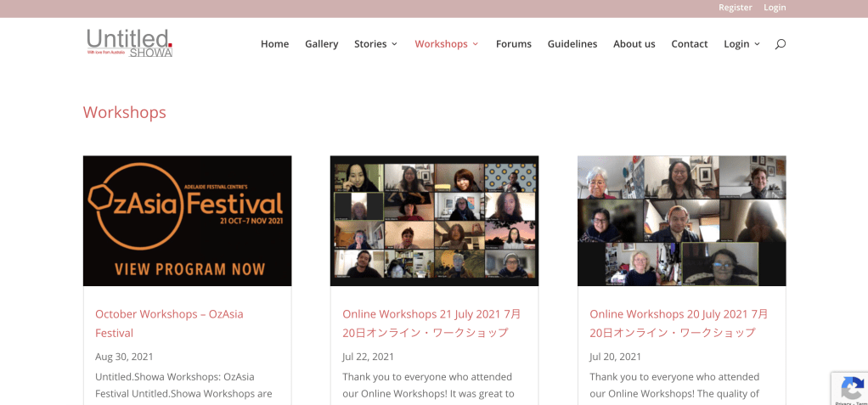Image resolution: width=868 pixels, height=405 pixels.
Task: Click the search magnifier icon in navigation
Action: (780, 44)
